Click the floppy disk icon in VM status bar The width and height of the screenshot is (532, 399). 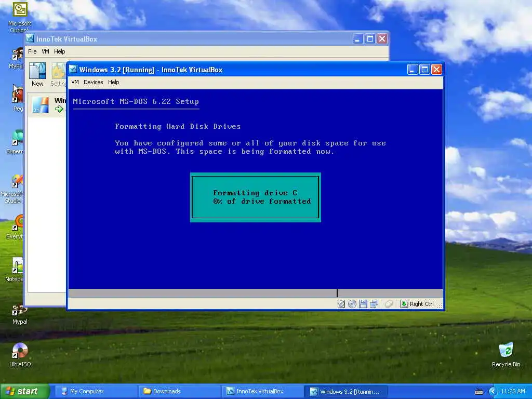363,304
